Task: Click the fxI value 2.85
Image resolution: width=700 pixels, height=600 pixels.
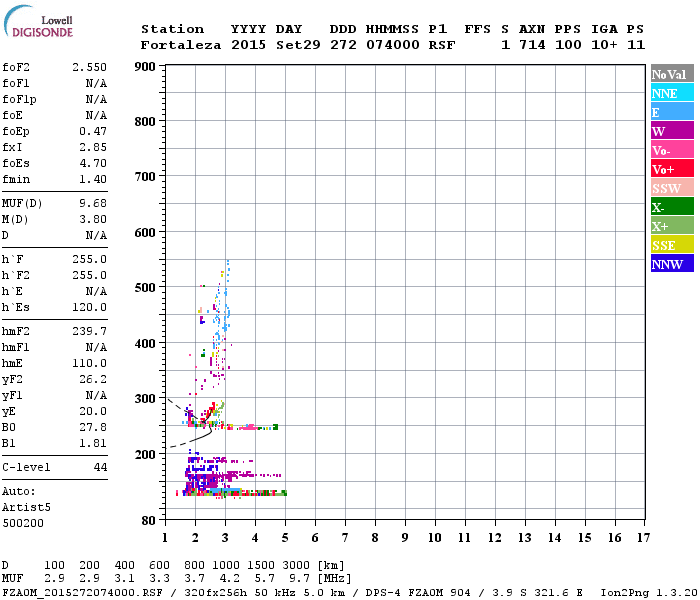Action: 93,147
